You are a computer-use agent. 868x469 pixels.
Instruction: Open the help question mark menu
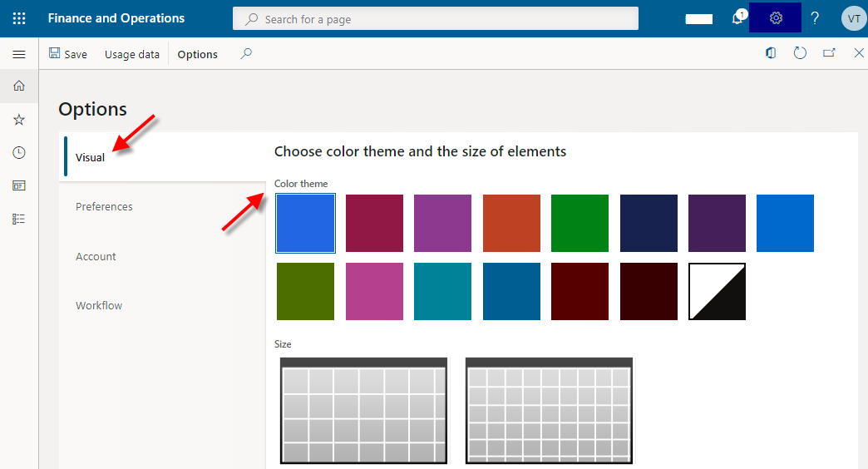815,18
